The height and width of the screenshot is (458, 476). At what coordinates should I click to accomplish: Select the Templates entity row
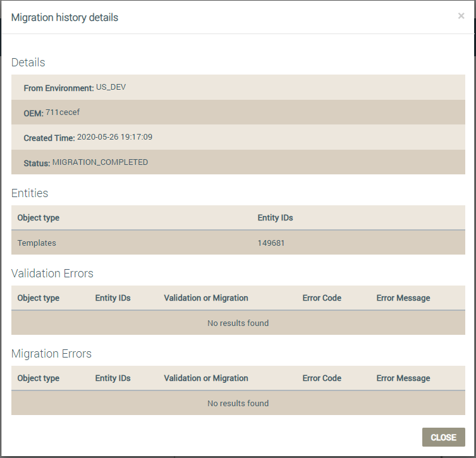click(x=238, y=243)
